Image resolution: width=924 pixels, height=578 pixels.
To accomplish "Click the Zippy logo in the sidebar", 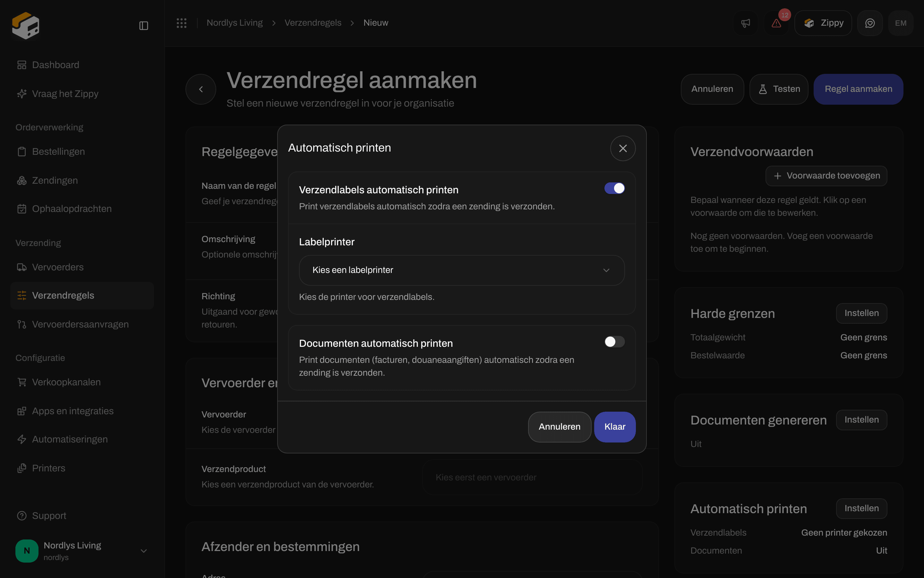I will (x=26, y=26).
